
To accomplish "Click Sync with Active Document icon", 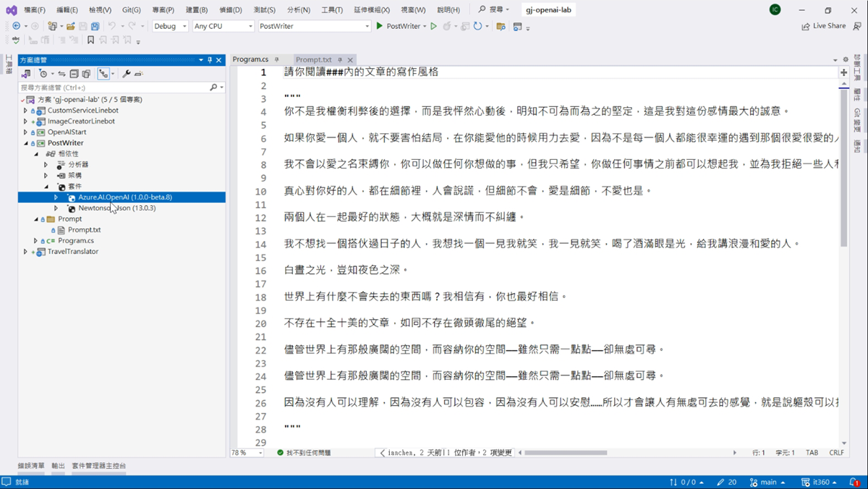I will tap(61, 74).
